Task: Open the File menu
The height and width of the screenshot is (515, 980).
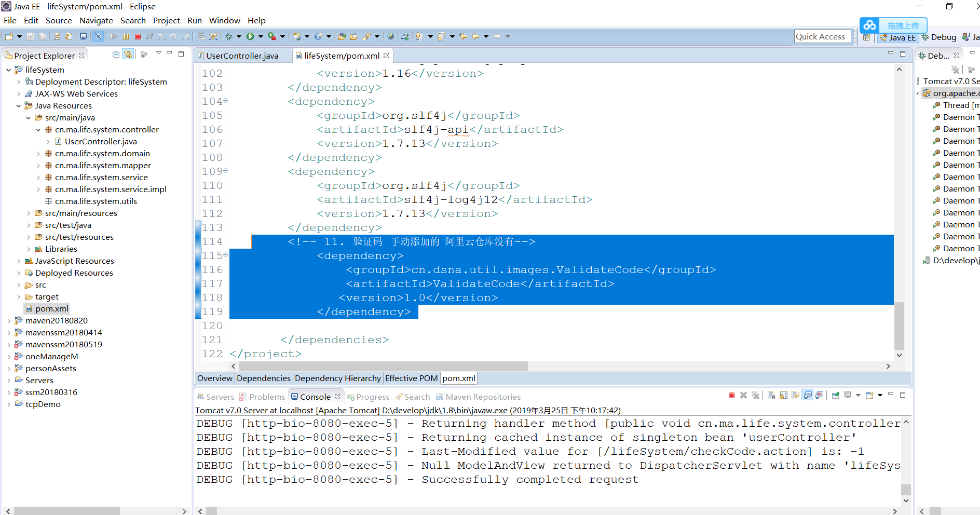Action: (x=10, y=20)
